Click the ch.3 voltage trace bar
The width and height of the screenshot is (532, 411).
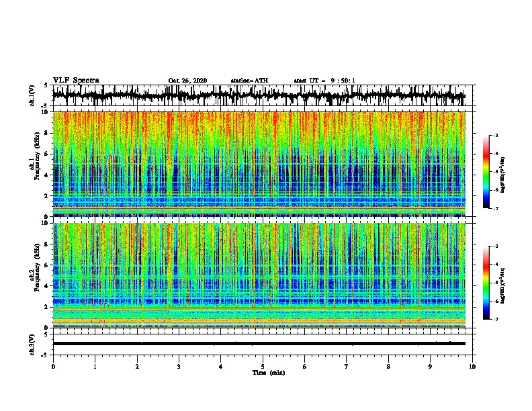pyautogui.click(x=259, y=344)
